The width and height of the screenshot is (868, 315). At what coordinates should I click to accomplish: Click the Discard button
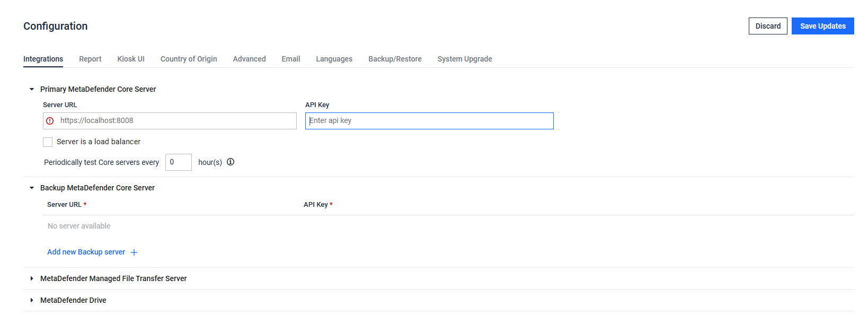pos(768,26)
